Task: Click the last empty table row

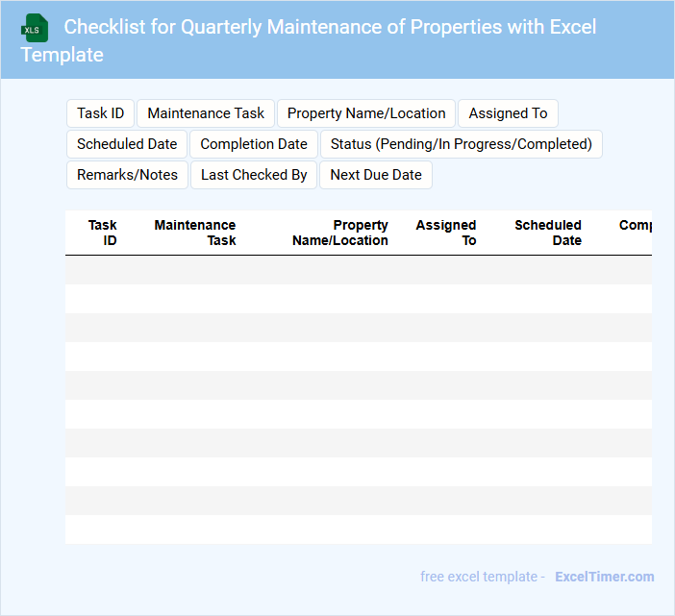Action: (x=358, y=530)
